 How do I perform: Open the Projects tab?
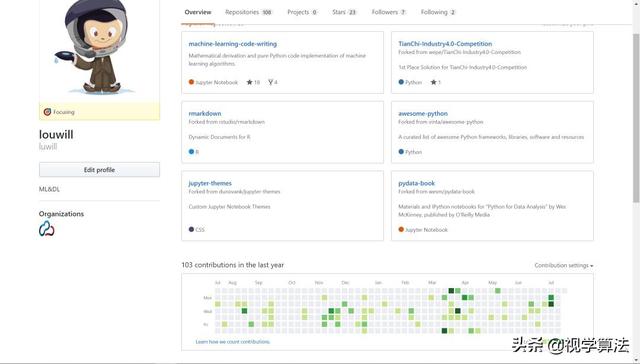pos(302,12)
